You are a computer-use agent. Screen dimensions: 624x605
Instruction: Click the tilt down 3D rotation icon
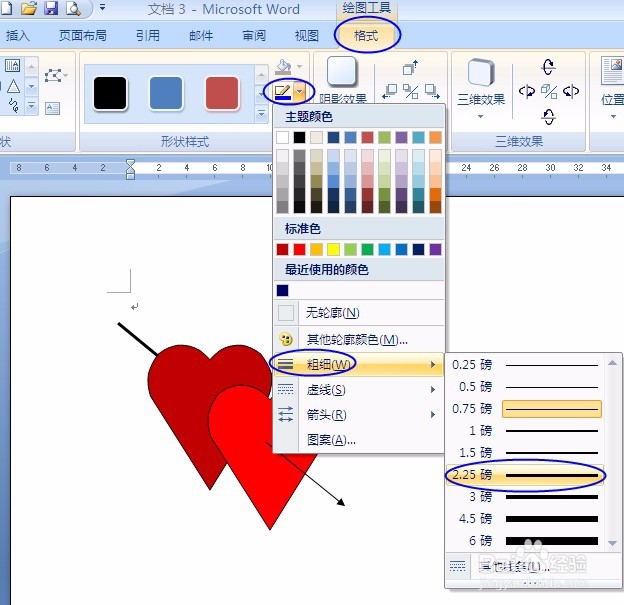(x=548, y=117)
